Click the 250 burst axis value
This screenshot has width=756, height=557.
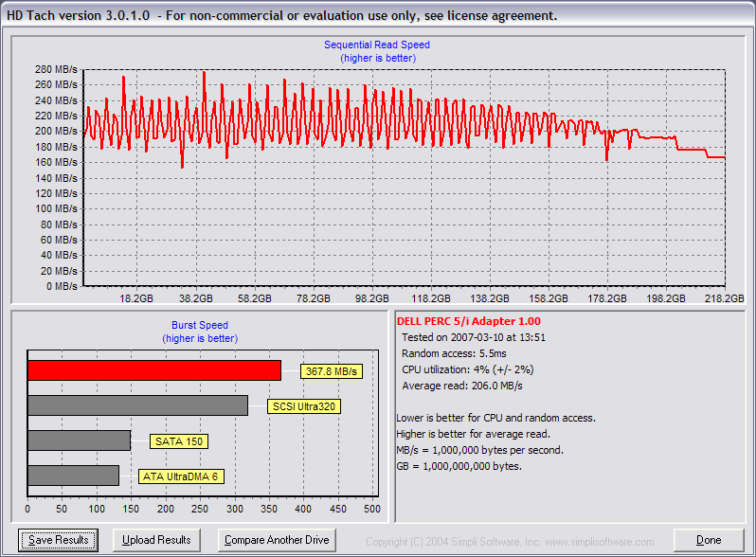tap(200, 509)
